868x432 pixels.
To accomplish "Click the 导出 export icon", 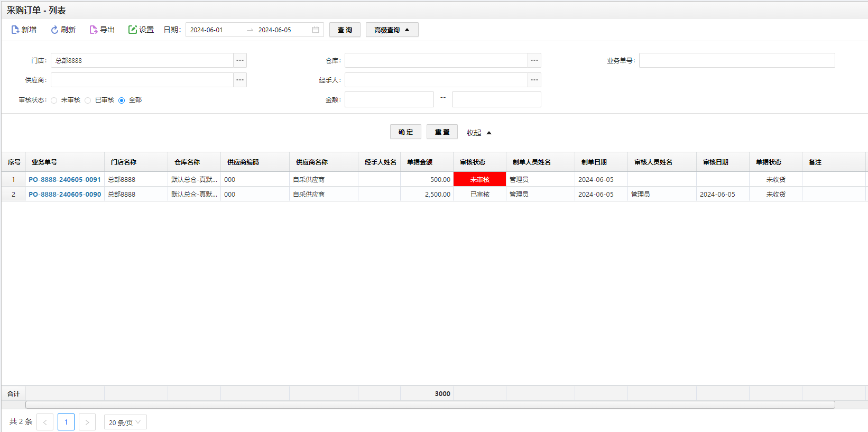I will 94,30.
